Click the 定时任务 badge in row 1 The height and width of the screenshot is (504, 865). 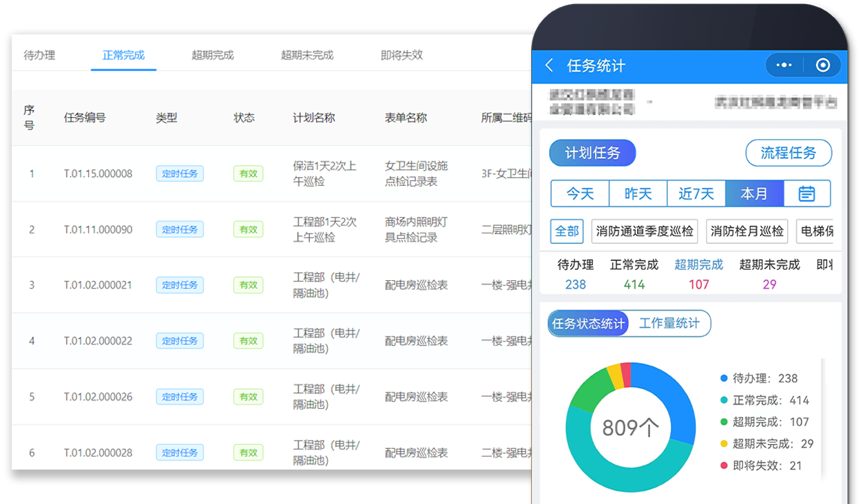pos(179,174)
